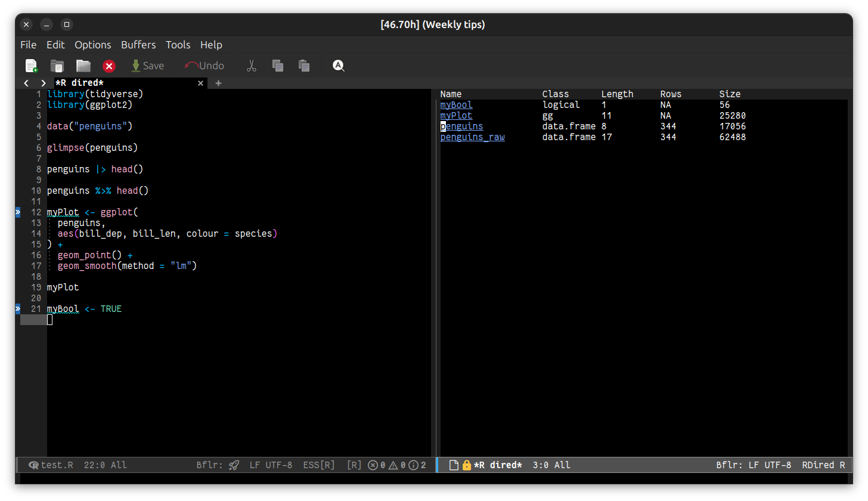Click the Undo toolbar button
This screenshot has height=501, width=868.
tap(204, 66)
